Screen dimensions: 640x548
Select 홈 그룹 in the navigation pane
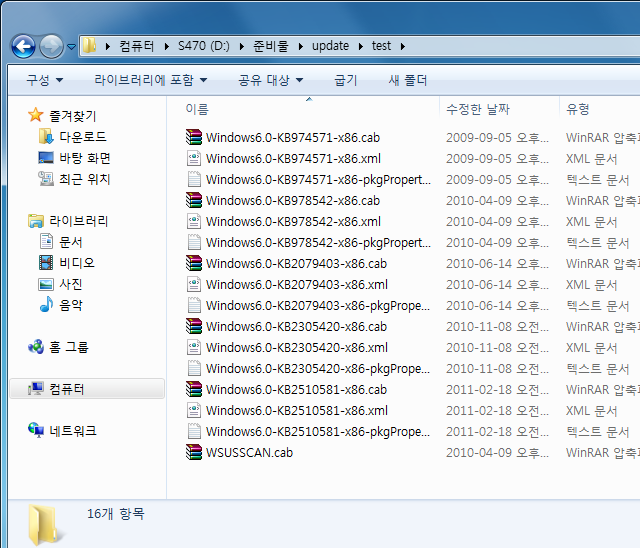pos(69,347)
